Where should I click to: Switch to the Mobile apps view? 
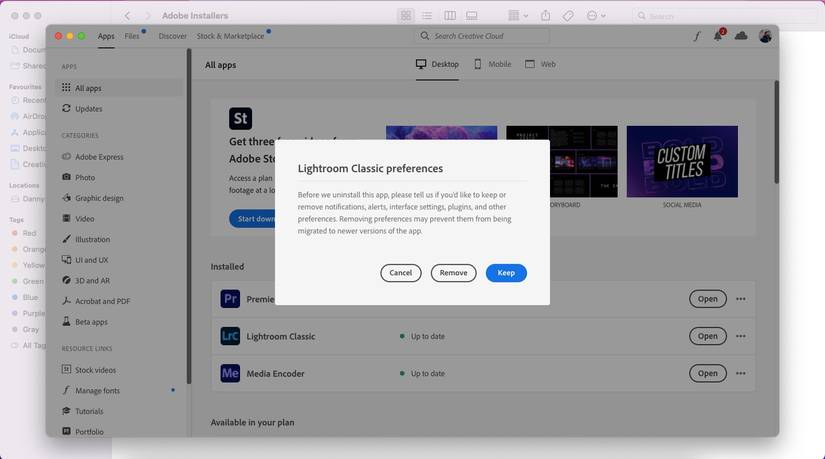coord(492,64)
